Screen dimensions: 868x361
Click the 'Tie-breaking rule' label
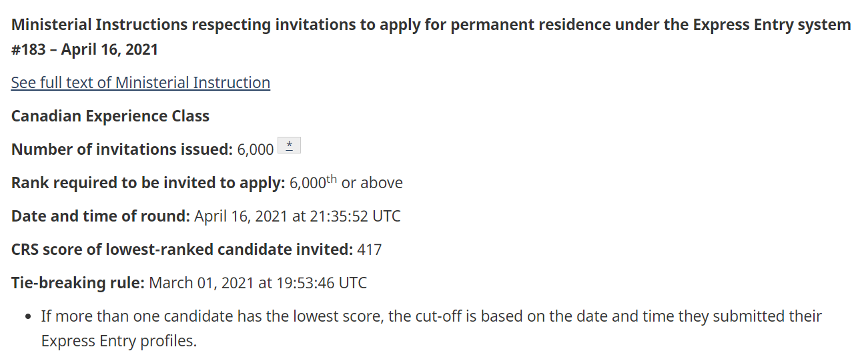(x=77, y=283)
